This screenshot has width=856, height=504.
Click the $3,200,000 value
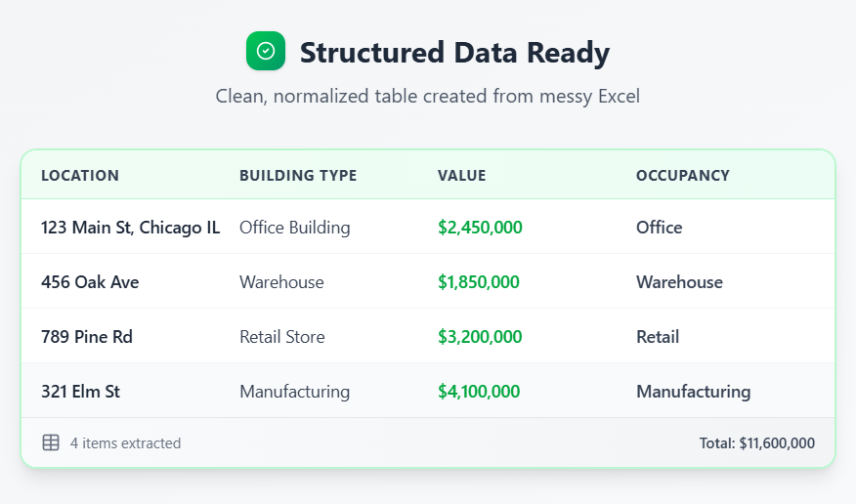click(x=480, y=337)
